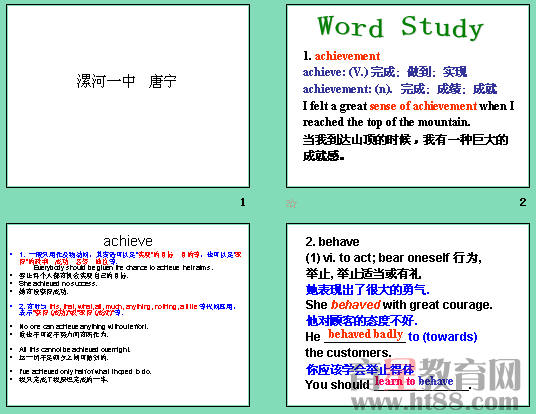
Task: Click the line '2. behave' heading
Action: (x=332, y=242)
